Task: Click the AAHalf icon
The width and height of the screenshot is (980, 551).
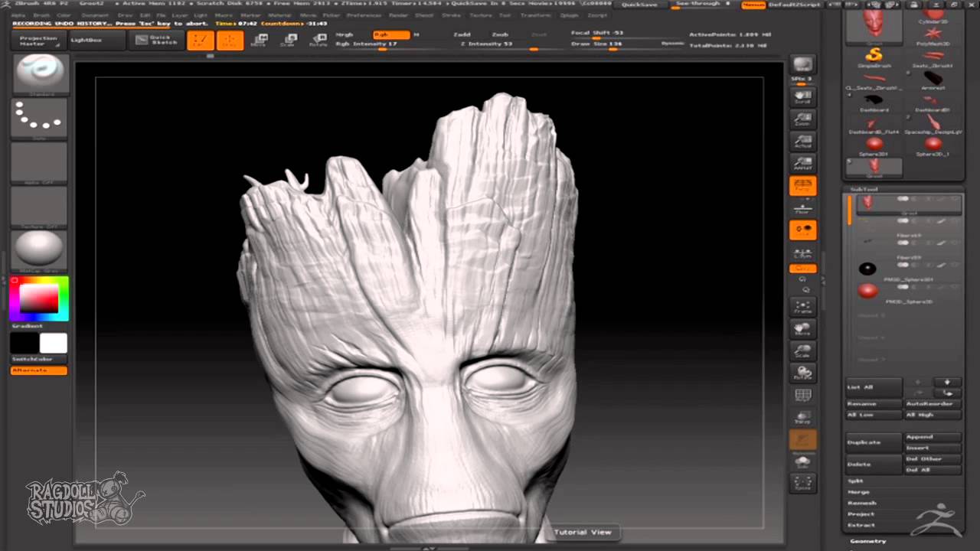Action: [x=803, y=164]
